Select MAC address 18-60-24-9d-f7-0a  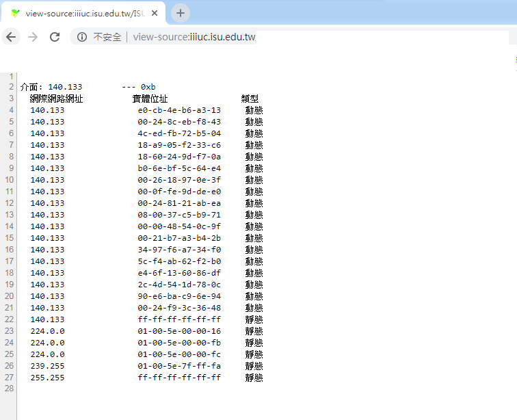[x=179, y=157]
